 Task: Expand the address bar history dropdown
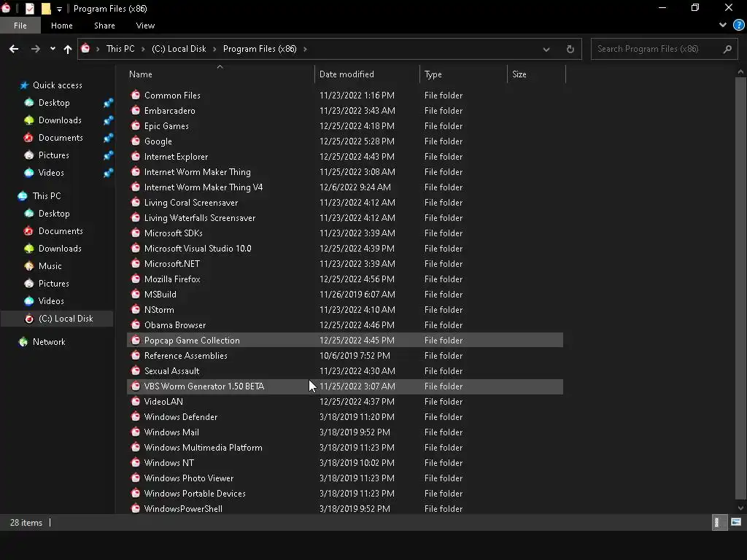coord(546,49)
